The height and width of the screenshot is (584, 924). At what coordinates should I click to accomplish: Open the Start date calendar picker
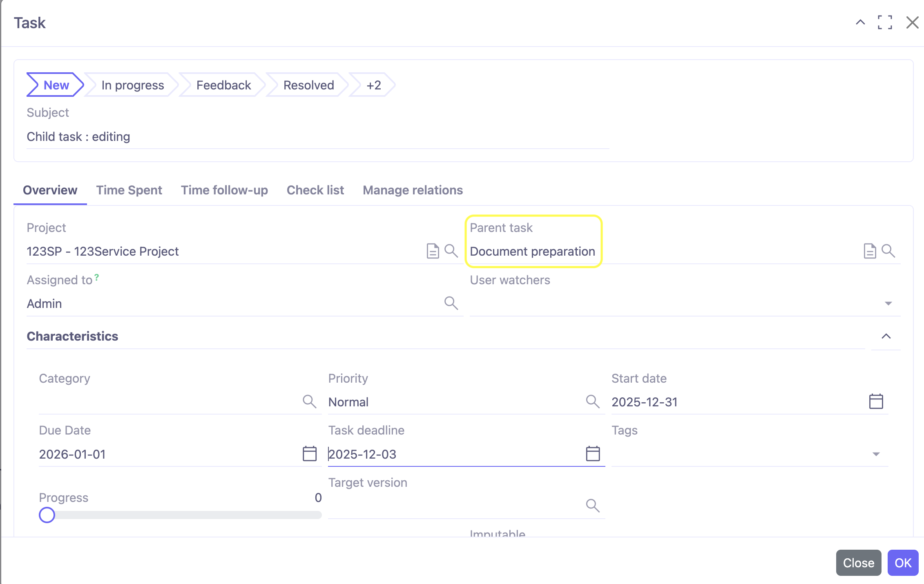click(x=876, y=401)
